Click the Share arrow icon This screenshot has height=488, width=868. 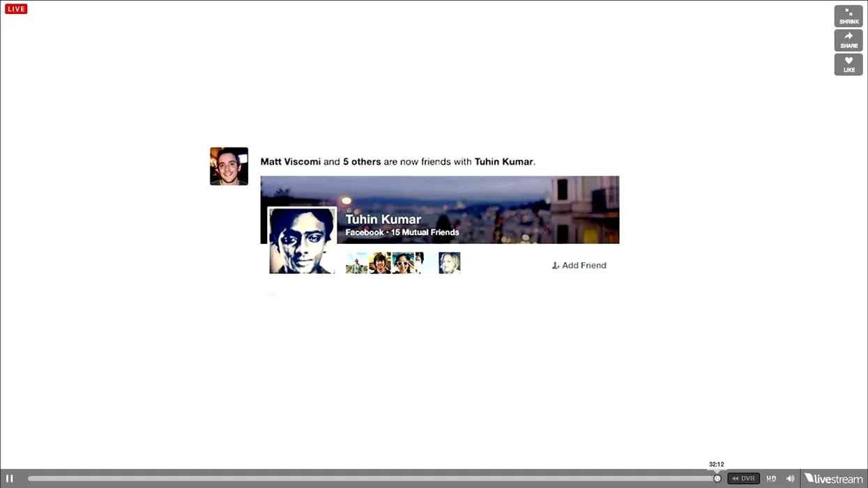pyautogui.click(x=848, y=40)
